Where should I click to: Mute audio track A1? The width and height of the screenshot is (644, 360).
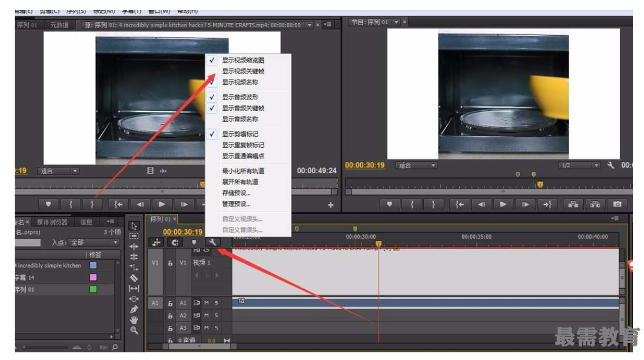click(207, 303)
